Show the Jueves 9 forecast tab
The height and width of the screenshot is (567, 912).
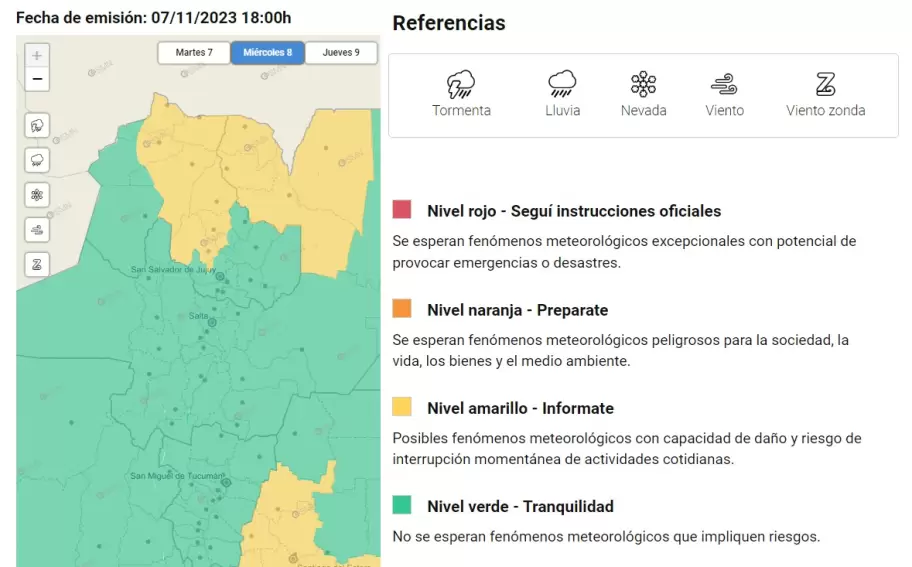341,53
